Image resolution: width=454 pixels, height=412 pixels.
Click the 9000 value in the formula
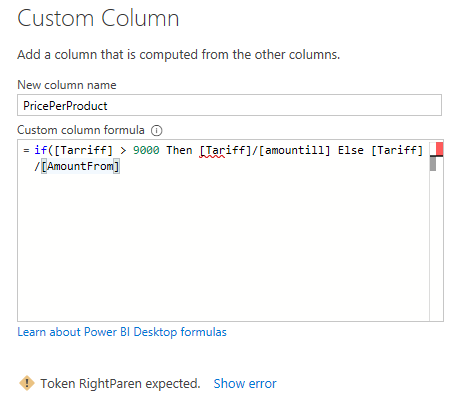pos(146,150)
